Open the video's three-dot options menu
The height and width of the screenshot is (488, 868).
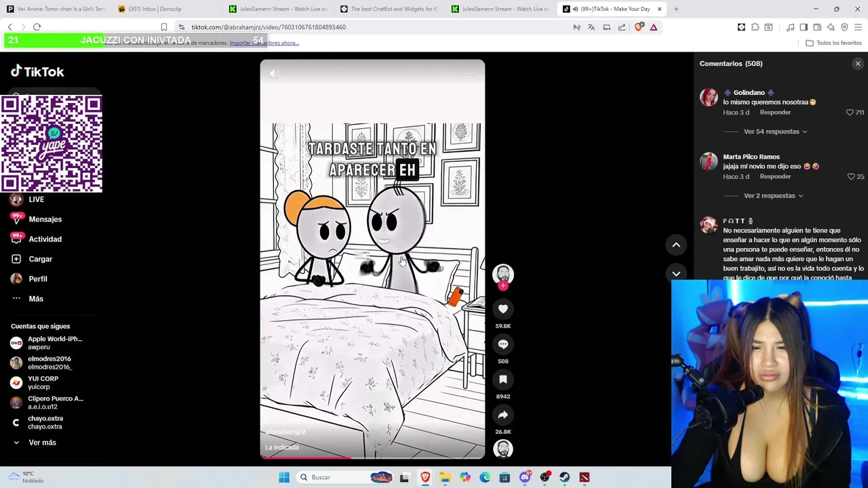click(471, 73)
